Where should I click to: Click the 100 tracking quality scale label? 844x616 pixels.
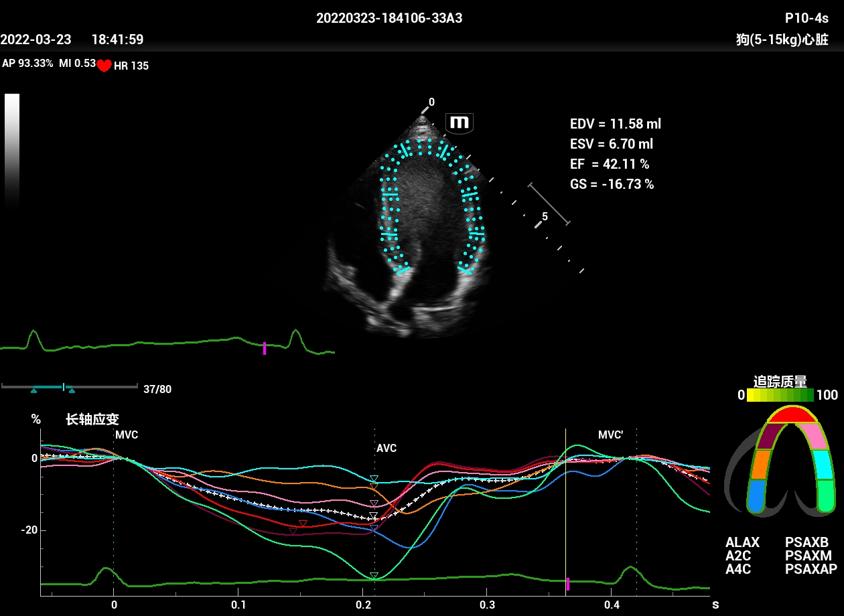(x=827, y=395)
